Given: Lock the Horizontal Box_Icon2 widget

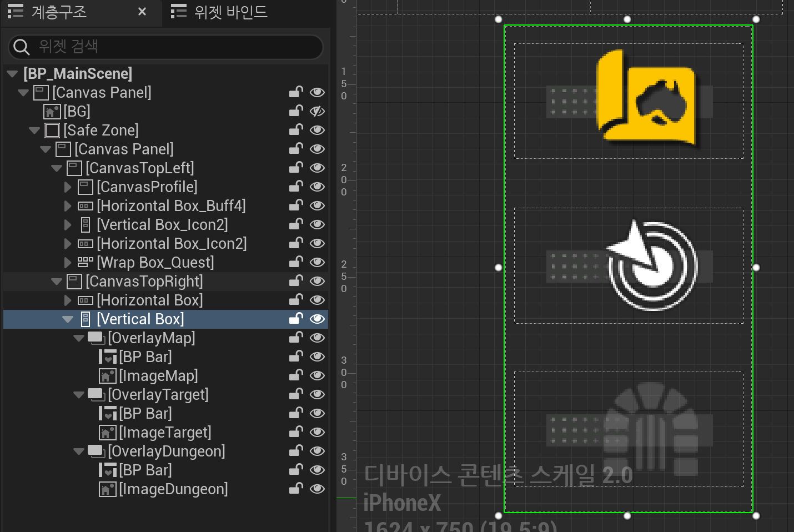Looking at the screenshot, I should click(296, 243).
